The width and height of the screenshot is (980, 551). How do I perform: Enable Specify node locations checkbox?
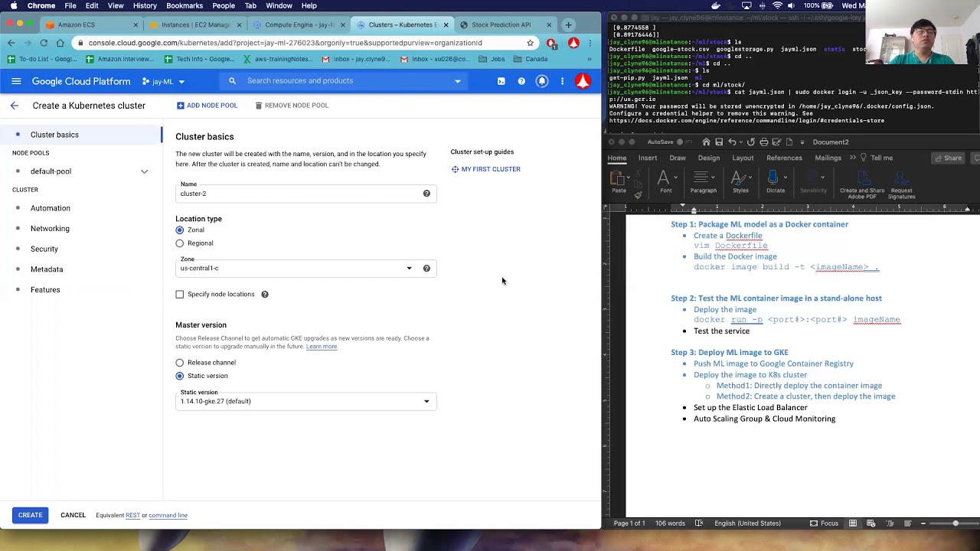click(x=180, y=295)
